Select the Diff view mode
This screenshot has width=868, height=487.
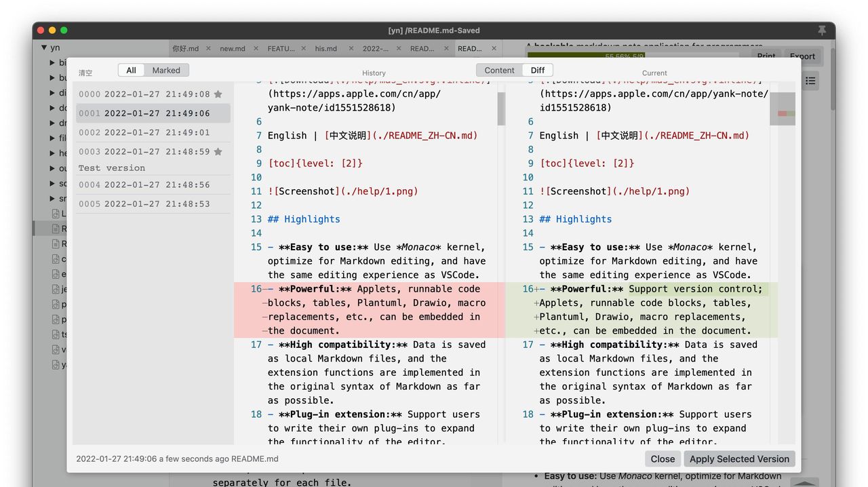coord(538,70)
